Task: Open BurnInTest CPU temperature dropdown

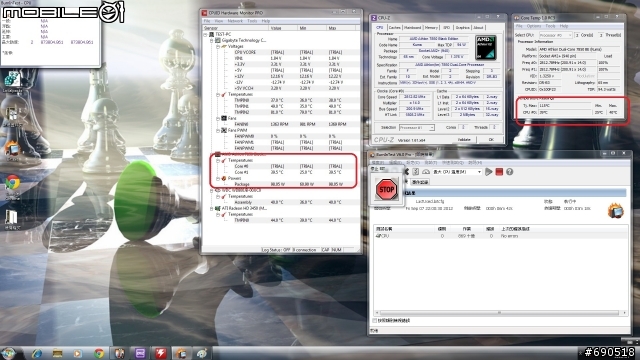Action: pos(458,172)
